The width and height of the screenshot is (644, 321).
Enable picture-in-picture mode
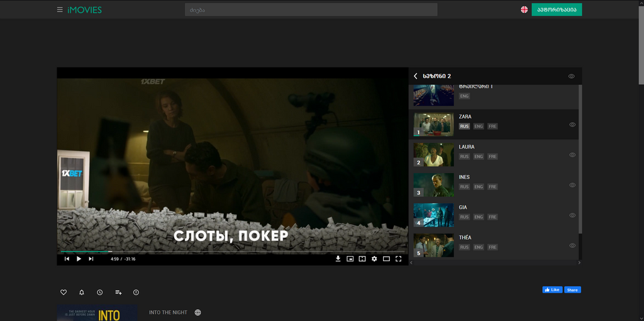[350, 259]
